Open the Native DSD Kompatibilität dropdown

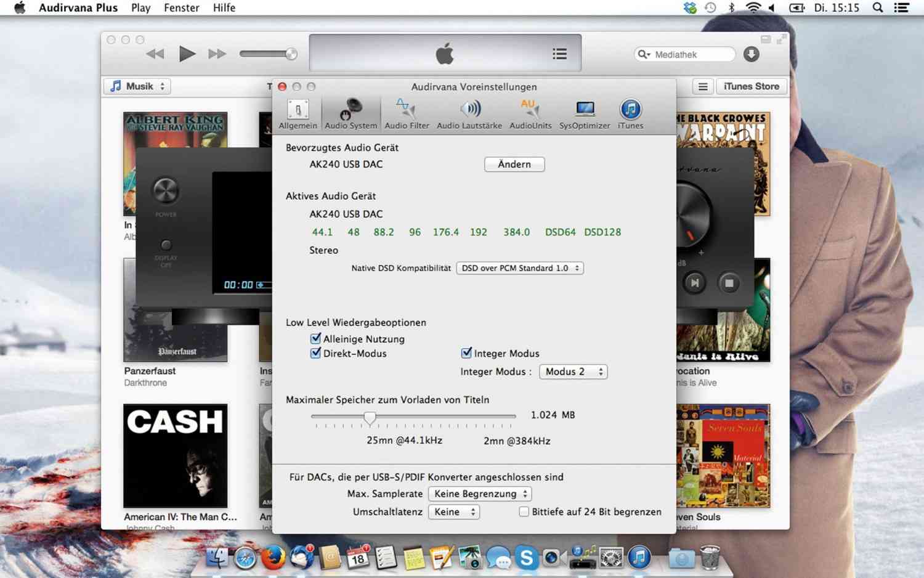point(520,268)
